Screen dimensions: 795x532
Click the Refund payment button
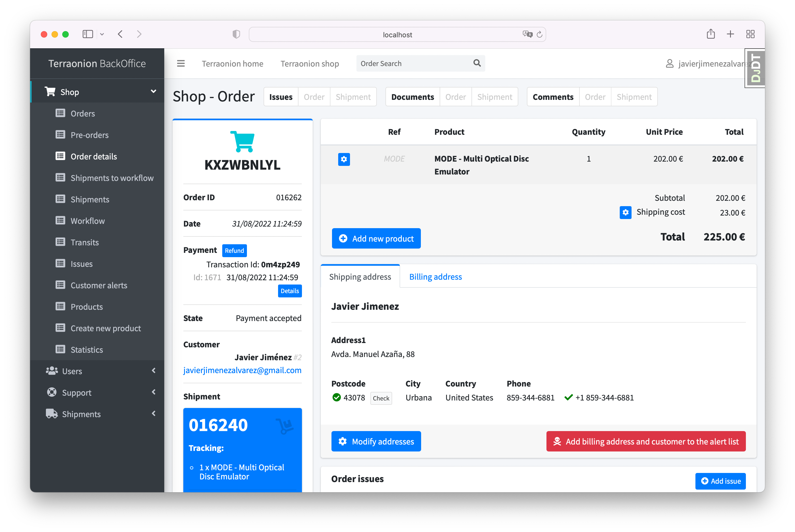pyautogui.click(x=234, y=250)
